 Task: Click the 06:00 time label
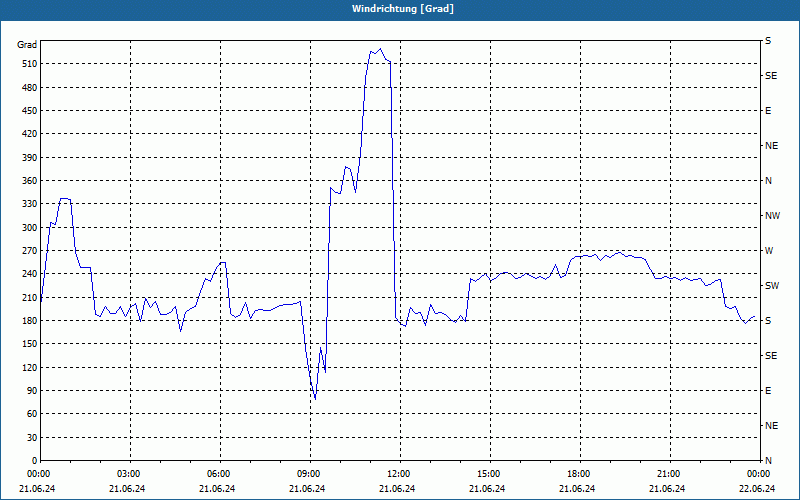218,474
